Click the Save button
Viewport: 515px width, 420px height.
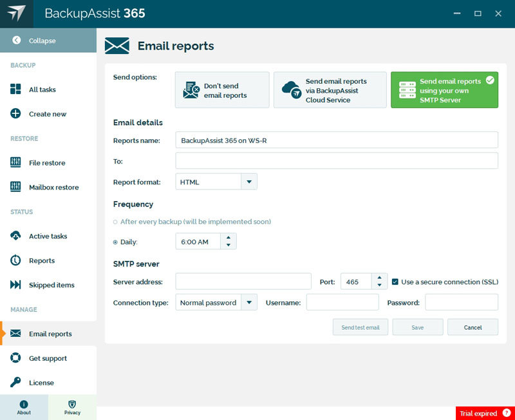(x=417, y=327)
